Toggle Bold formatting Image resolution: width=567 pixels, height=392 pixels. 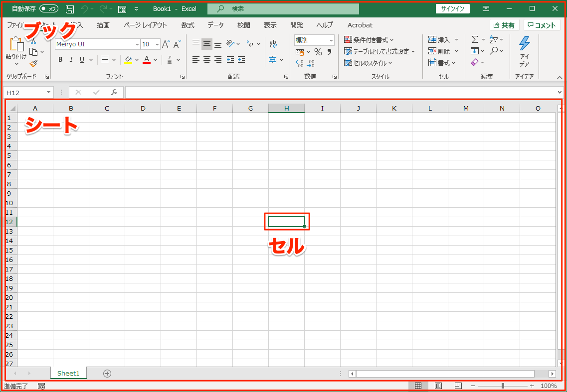click(x=60, y=60)
